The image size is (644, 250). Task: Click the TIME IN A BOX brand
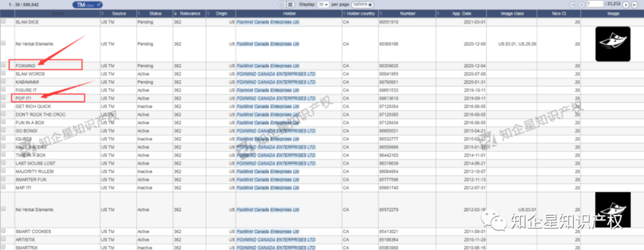point(30,155)
